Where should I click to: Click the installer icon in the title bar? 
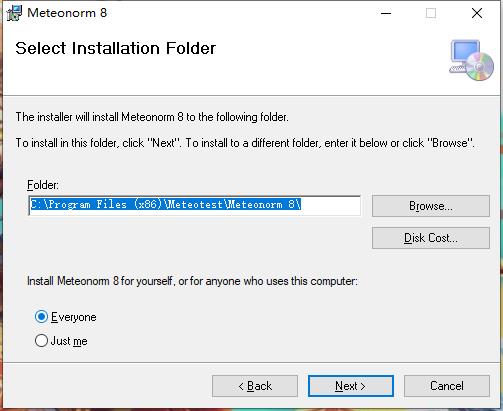click(14, 13)
